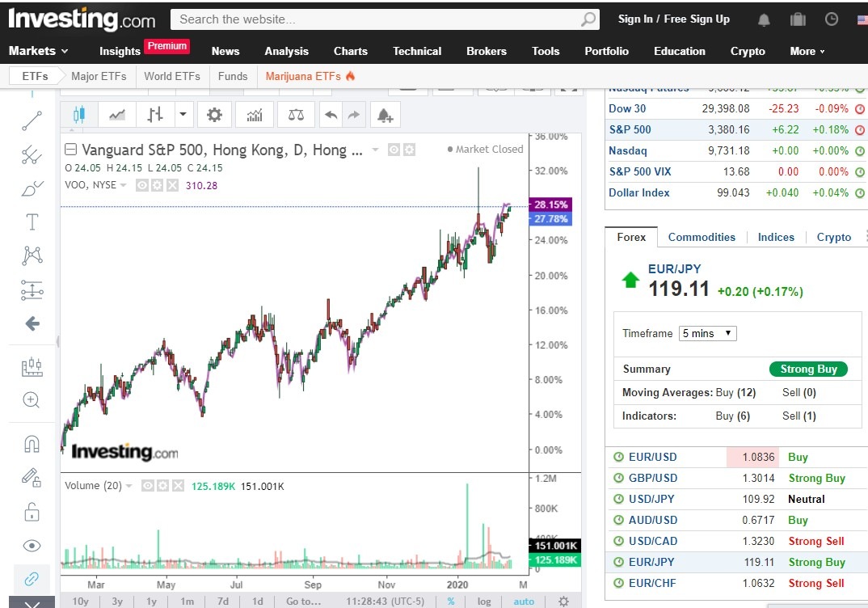Click the link drawings icon in sidebar
The image size is (868, 608).
tap(32, 579)
